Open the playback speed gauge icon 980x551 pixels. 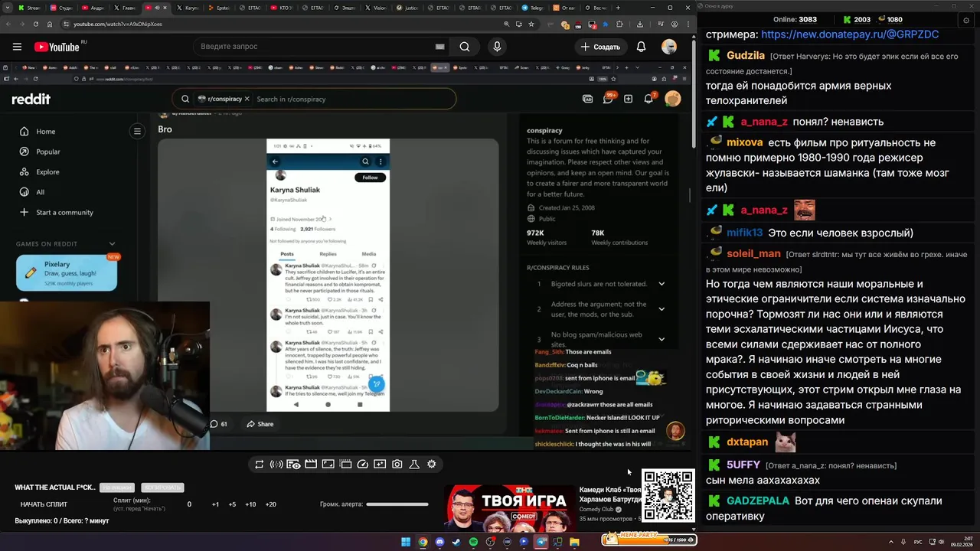pos(363,464)
